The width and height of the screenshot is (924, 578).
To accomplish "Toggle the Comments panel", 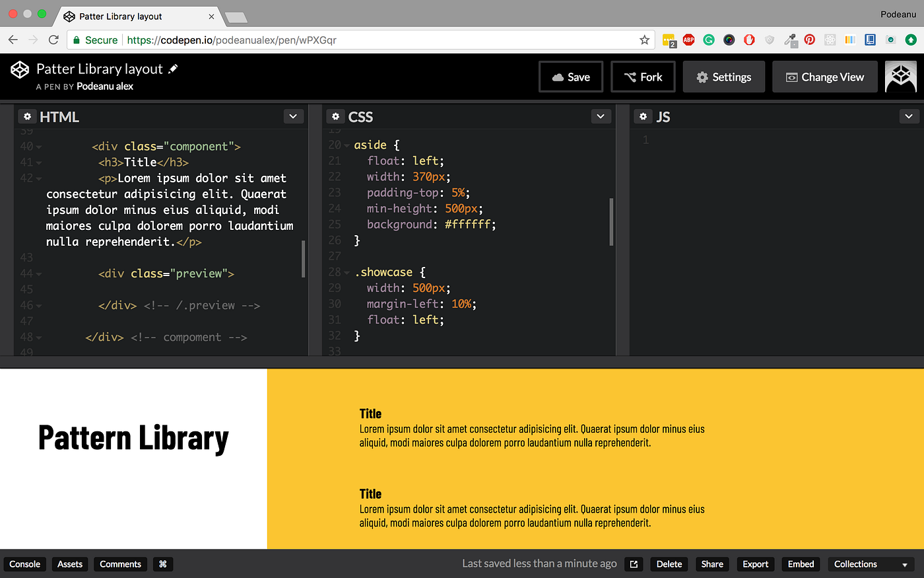I will click(119, 564).
